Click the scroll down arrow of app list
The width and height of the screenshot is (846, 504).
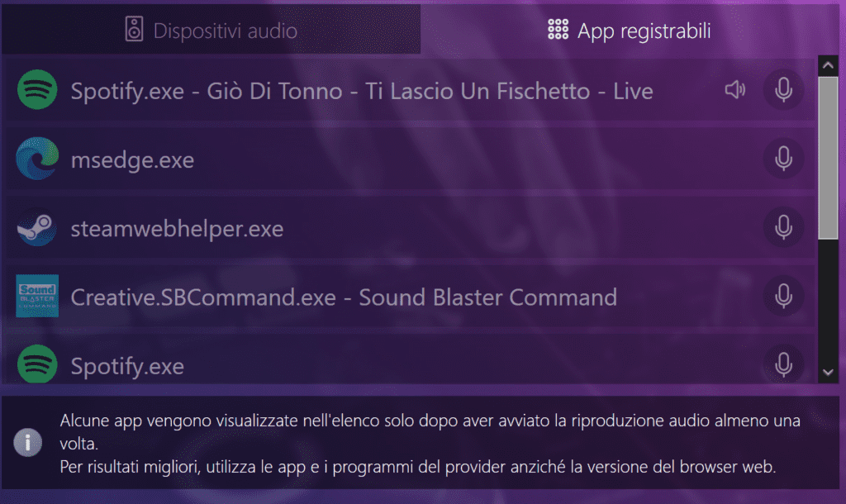828,373
